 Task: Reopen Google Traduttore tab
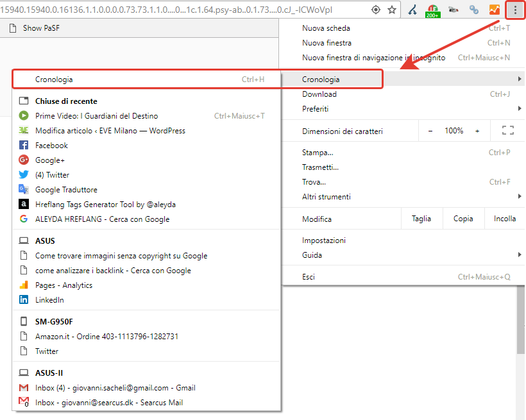point(146,190)
